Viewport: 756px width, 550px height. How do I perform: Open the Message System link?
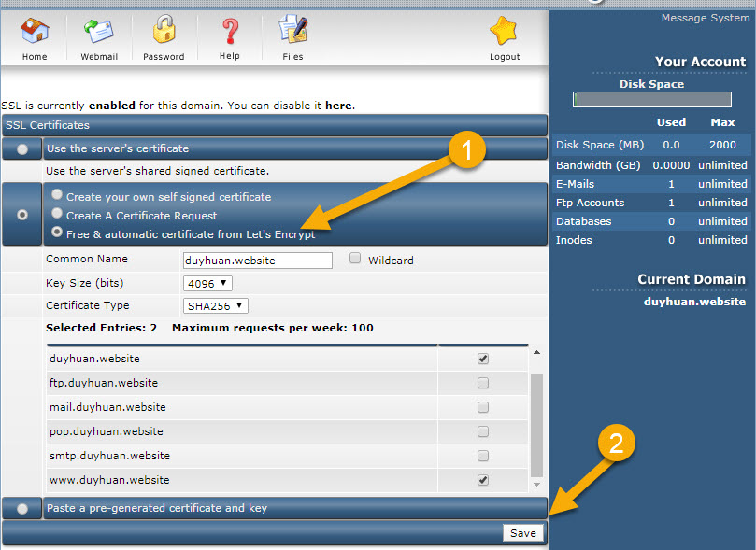(x=704, y=18)
